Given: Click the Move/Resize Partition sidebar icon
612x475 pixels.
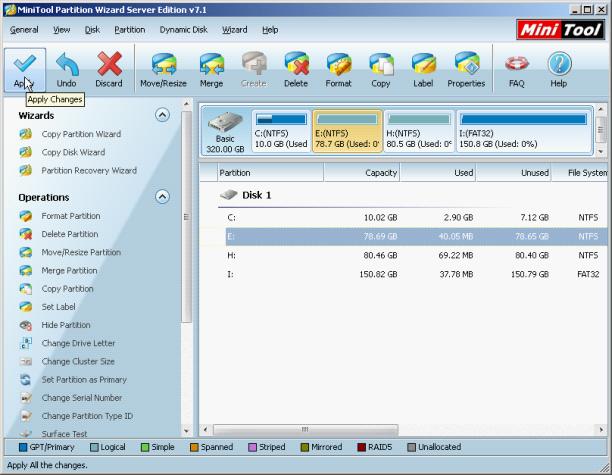Looking at the screenshot, I should (x=26, y=252).
